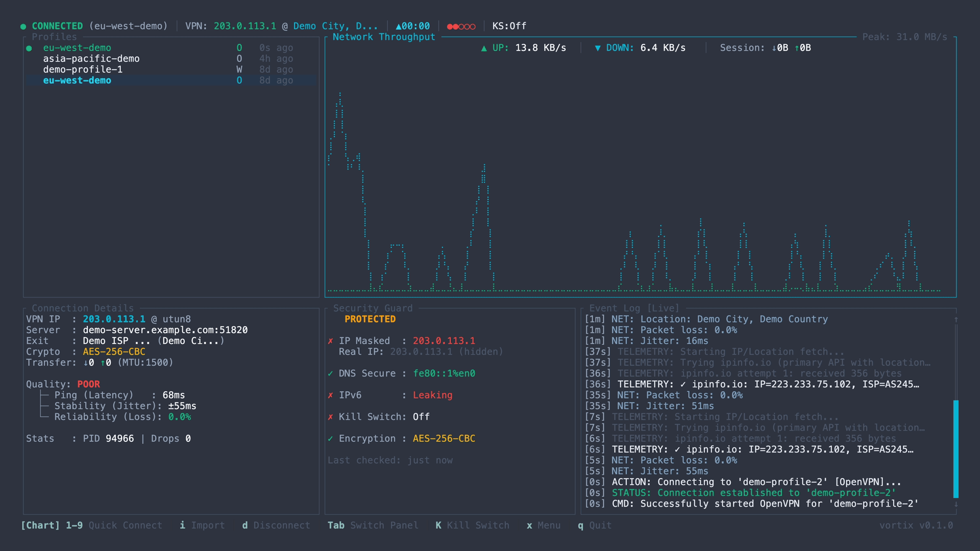The height and width of the screenshot is (551, 980).
Task: Open the menu via x Menu
Action: [x=544, y=525]
